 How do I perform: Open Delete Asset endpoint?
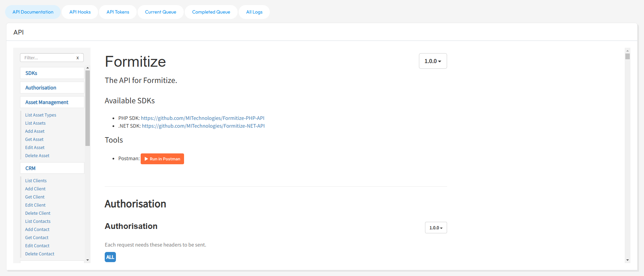pos(37,156)
